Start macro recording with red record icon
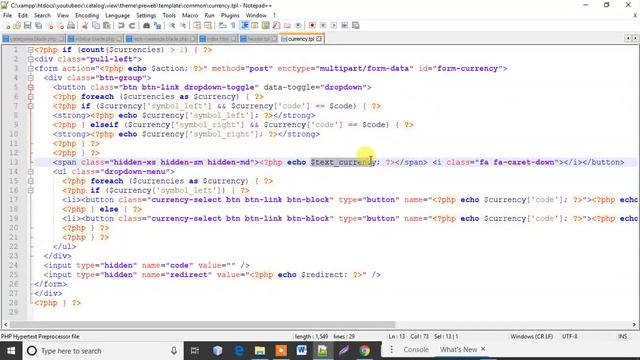Screen dimensions: 640x360 coord(312,25)
